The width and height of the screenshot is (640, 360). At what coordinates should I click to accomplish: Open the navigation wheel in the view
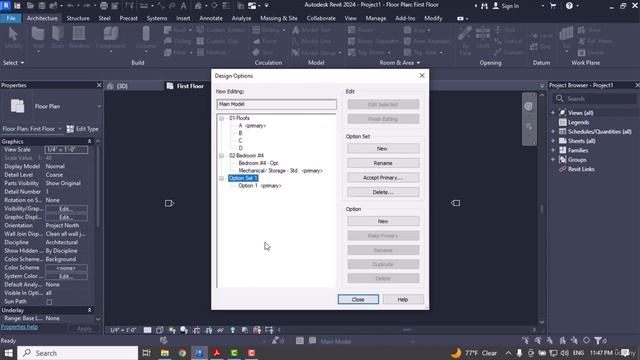click(529, 107)
